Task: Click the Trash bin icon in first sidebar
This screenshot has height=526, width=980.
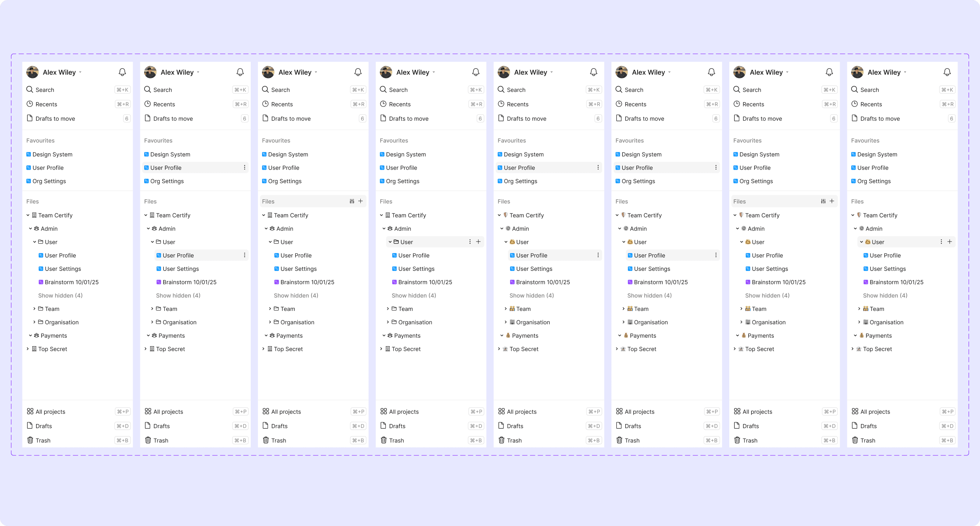Action: tap(30, 440)
